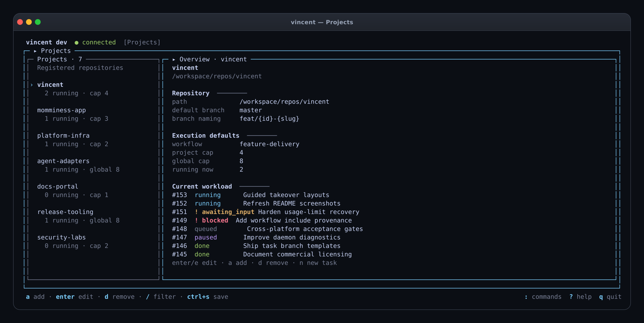Click the 'blocked' status label
The height and width of the screenshot is (323, 644).
point(215,221)
